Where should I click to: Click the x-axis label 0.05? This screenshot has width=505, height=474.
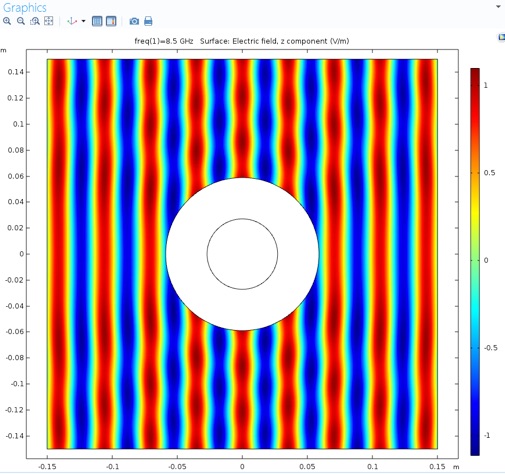tap(307, 467)
